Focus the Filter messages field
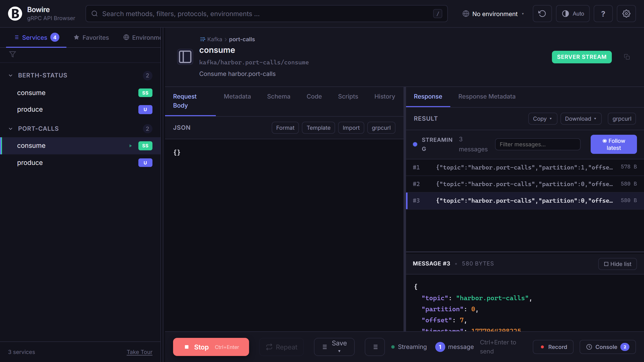 point(538,144)
